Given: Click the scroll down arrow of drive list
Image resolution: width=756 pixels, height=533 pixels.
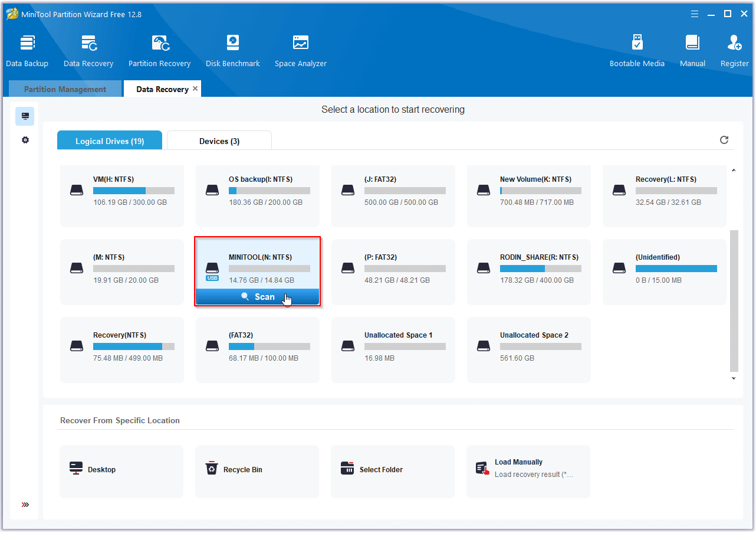Looking at the screenshot, I should [x=734, y=378].
